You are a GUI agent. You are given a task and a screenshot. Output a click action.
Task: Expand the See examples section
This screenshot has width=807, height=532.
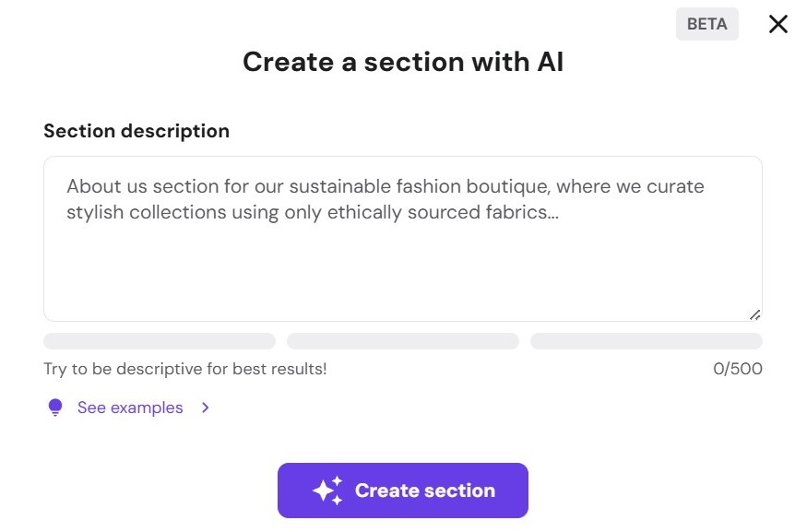click(129, 408)
